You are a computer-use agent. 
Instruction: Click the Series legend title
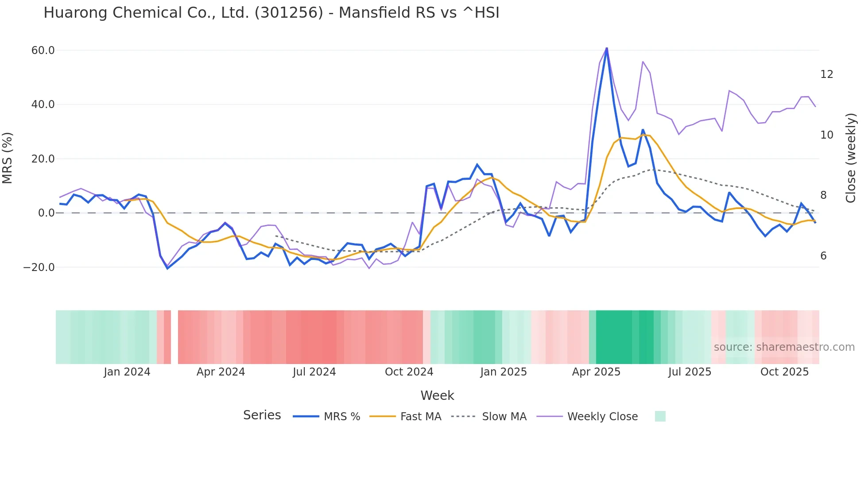(262, 415)
